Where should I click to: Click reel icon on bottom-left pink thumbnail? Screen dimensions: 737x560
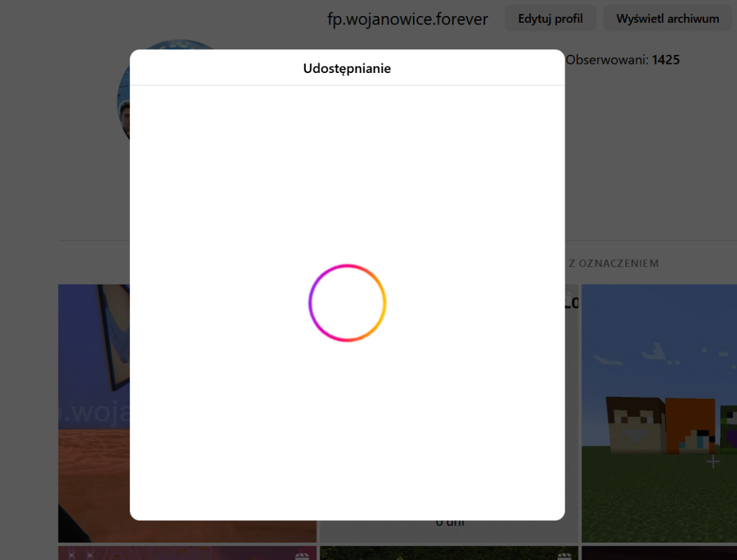click(302, 556)
